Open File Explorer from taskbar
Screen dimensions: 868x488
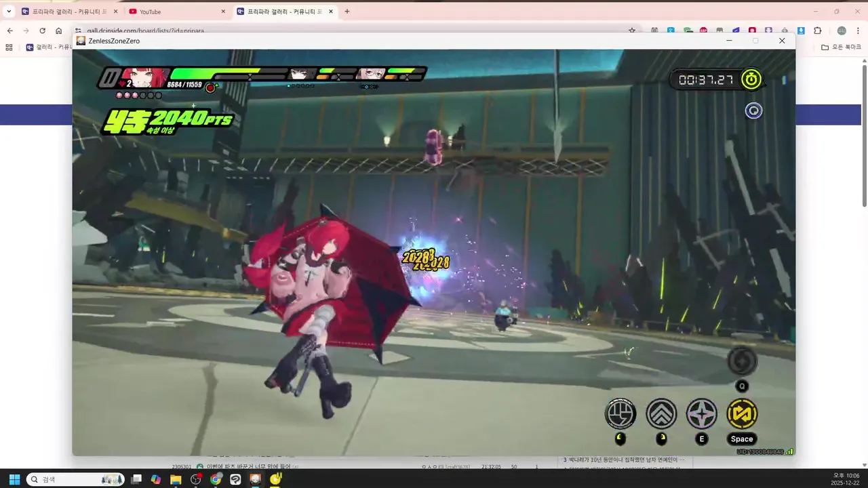click(x=176, y=479)
